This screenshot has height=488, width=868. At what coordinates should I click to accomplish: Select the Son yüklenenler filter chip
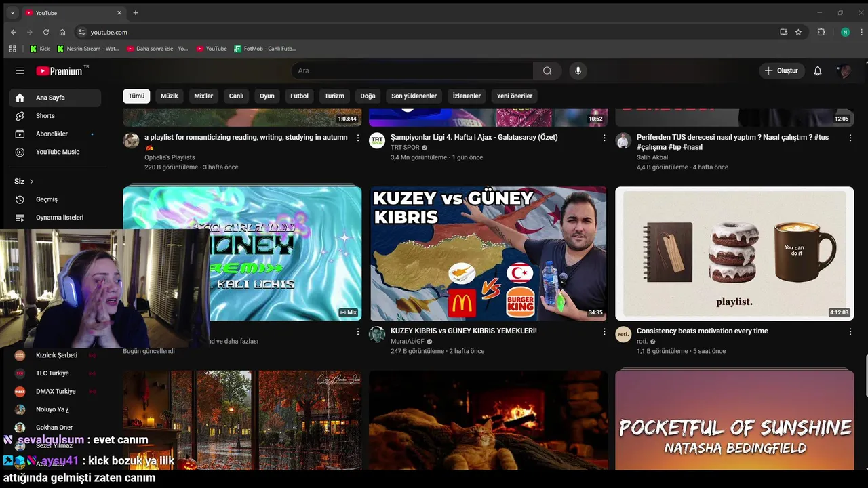pos(414,96)
